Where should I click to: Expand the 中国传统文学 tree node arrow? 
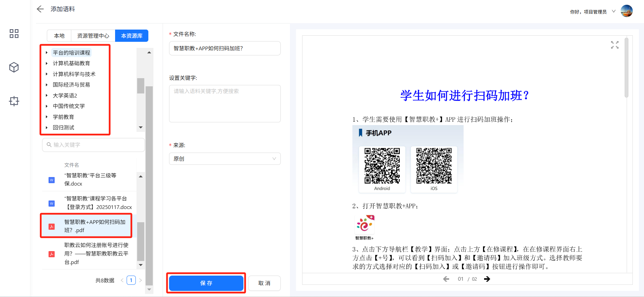click(x=47, y=106)
